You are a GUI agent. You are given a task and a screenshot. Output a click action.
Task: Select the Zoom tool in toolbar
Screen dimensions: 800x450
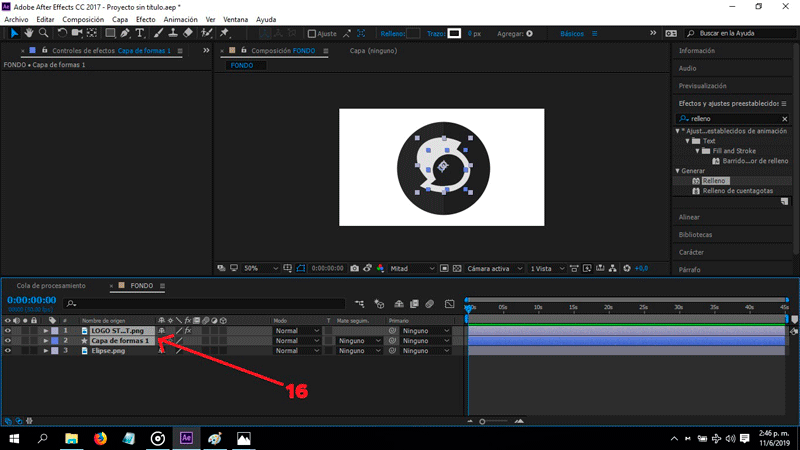point(44,33)
